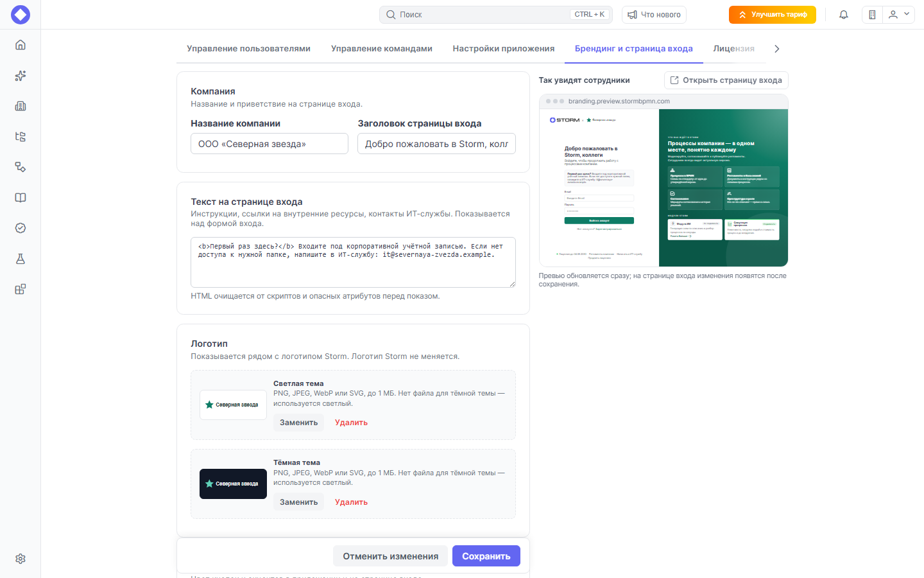Select the Брендинг и страница входа tab

coord(634,49)
